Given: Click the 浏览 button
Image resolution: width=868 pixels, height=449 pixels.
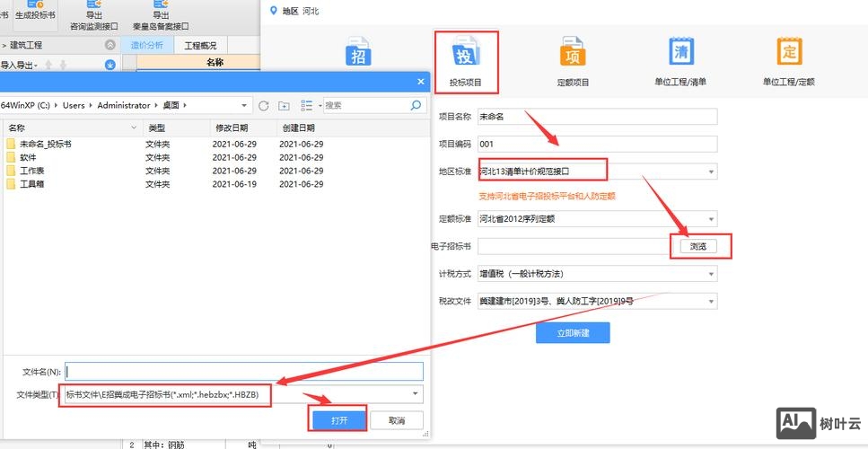Looking at the screenshot, I should coord(698,246).
